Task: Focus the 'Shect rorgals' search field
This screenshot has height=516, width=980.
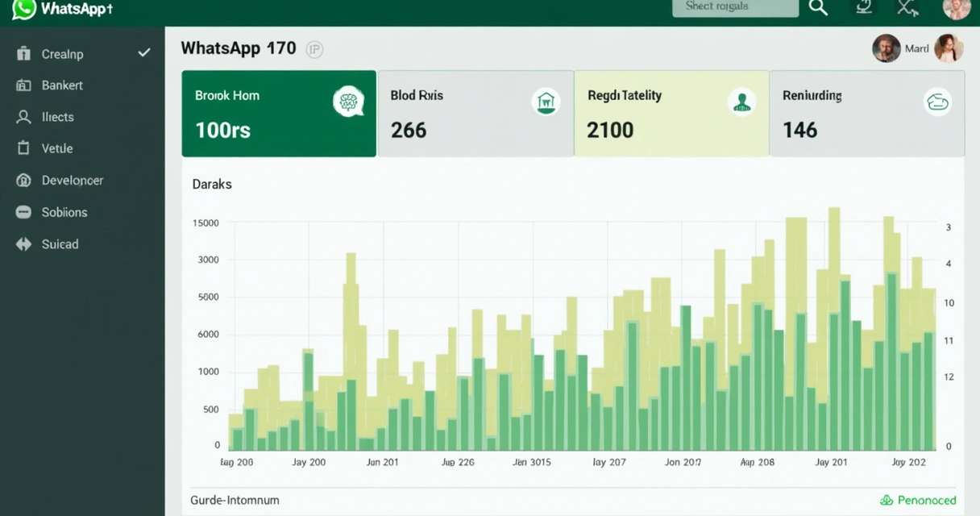Action: click(735, 7)
